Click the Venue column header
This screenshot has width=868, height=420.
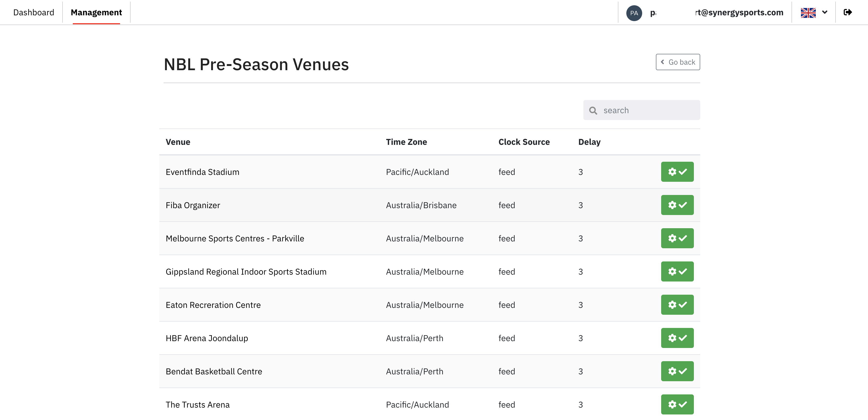178,142
